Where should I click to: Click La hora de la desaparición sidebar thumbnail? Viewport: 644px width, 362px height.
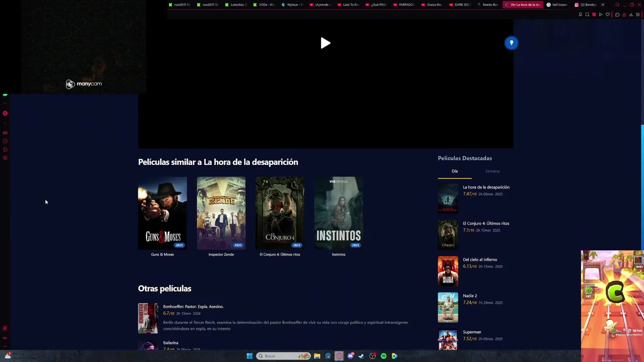448,199
